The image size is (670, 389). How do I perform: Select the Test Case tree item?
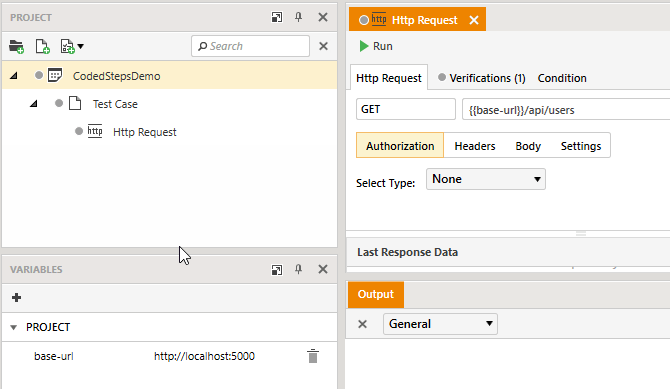pyautogui.click(x=115, y=104)
